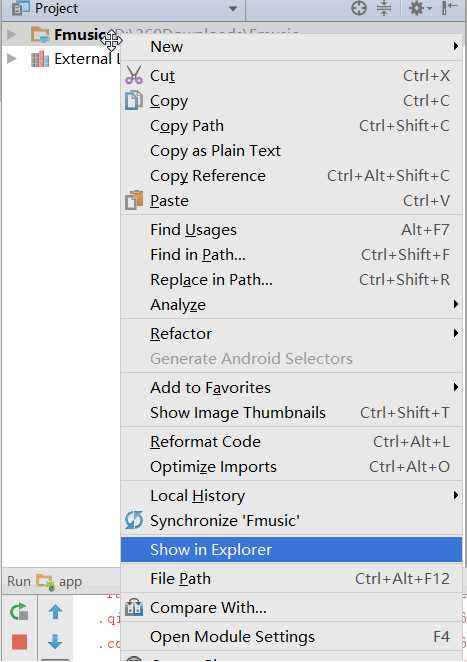
Task: Expand the Fmusic project tree node
Action: tap(12, 34)
